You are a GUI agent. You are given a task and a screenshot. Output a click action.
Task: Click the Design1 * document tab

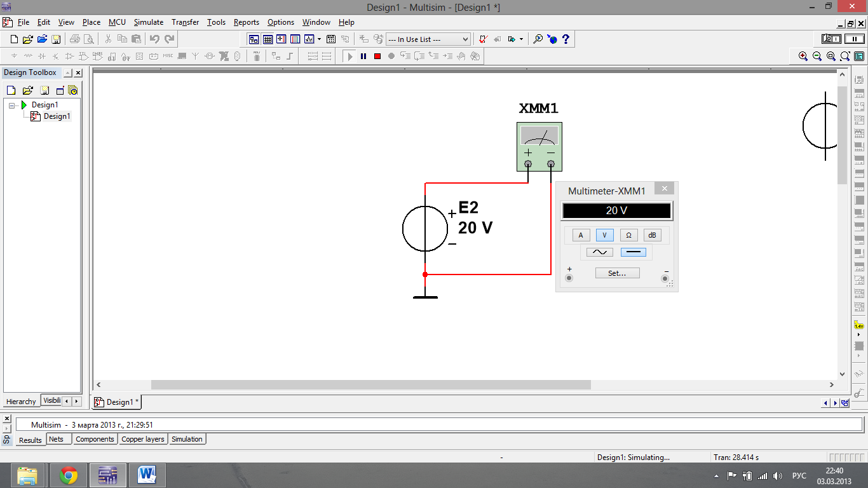point(117,402)
